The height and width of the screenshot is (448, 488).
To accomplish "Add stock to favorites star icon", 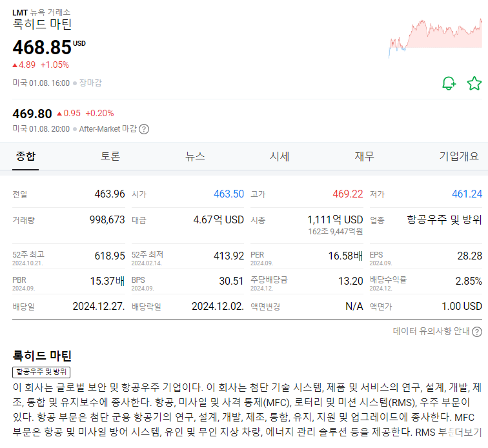I will click(x=474, y=83).
